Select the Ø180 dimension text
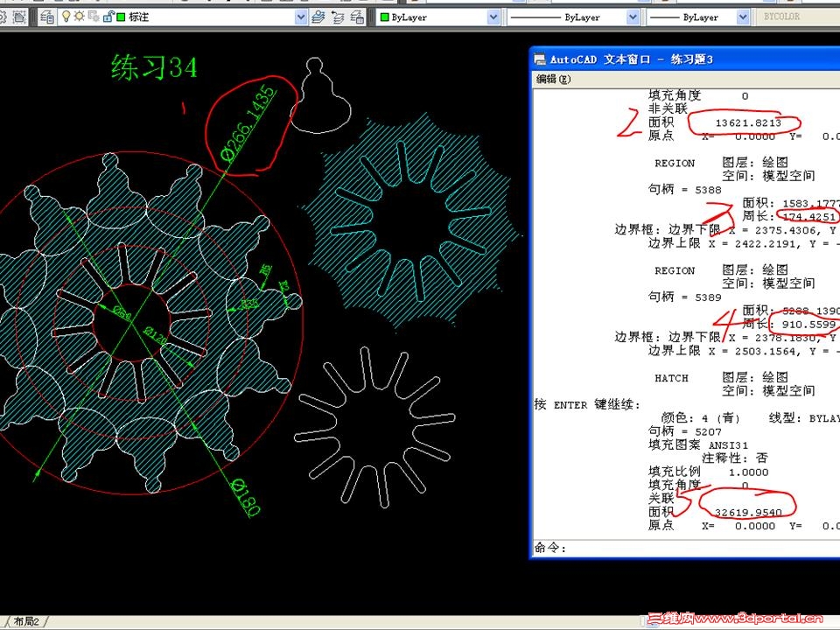 (247, 498)
